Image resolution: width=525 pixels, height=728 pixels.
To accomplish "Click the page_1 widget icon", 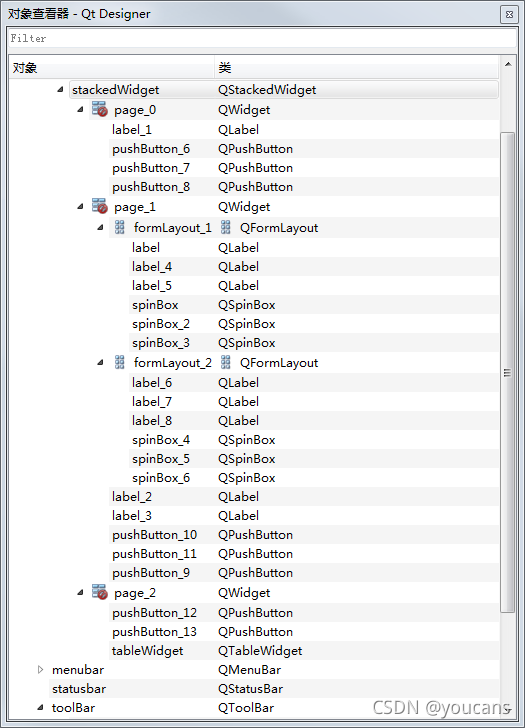I will tap(100, 206).
